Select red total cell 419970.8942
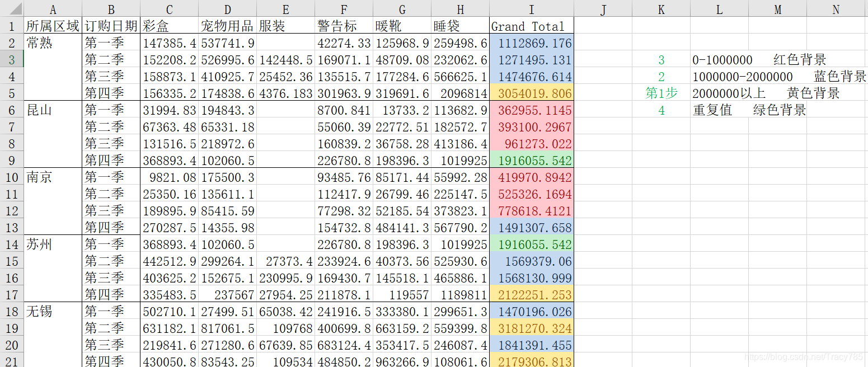Image resolution: width=868 pixels, height=367 pixels. pyautogui.click(x=532, y=177)
